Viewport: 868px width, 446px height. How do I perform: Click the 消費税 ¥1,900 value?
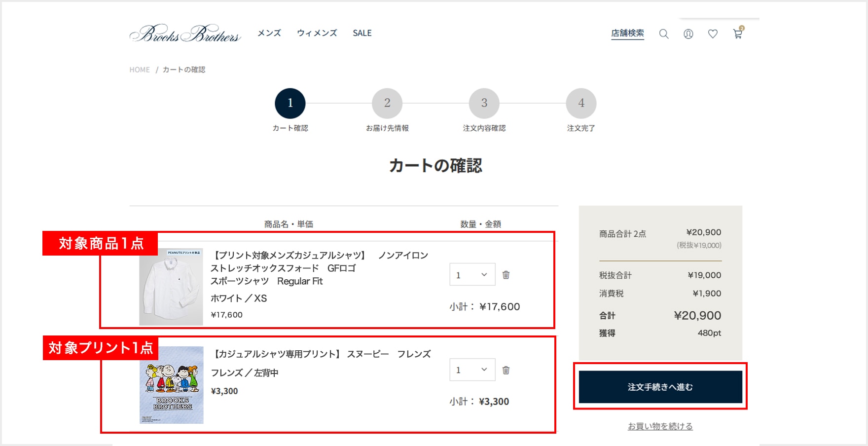[x=707, y=293]
